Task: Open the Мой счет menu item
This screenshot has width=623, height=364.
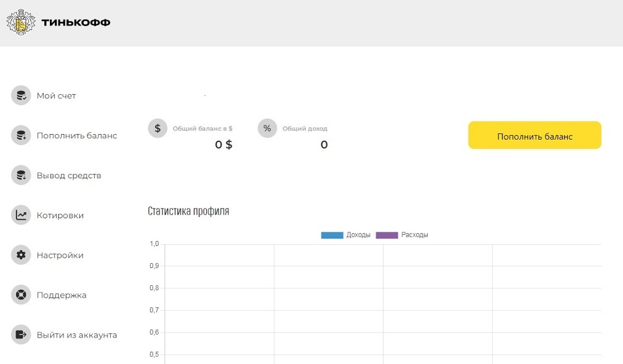Action: pos(57,96)
